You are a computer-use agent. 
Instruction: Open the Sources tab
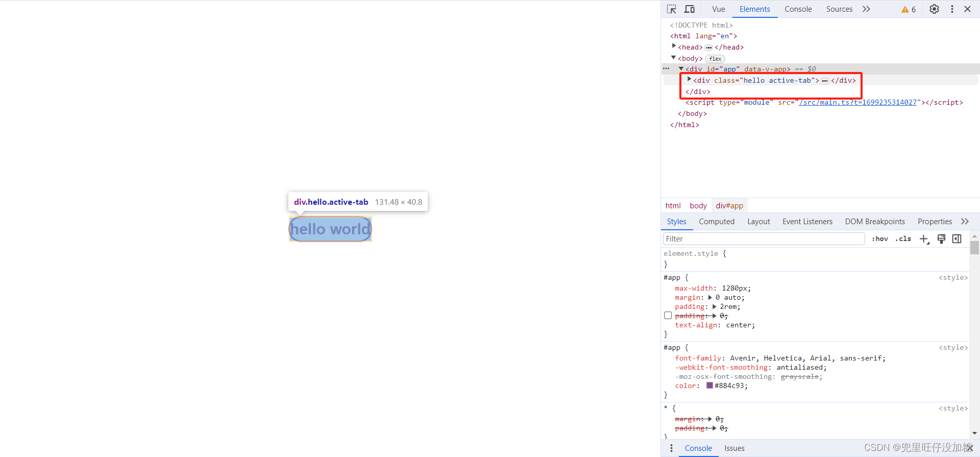(x=839, y=9)
